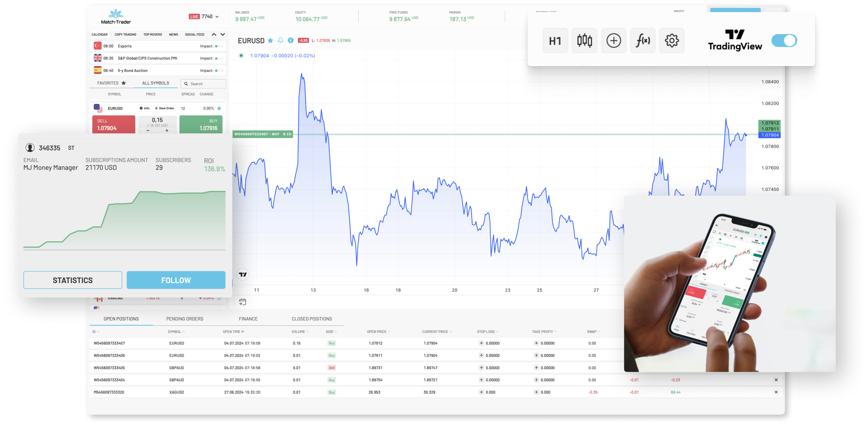Close the XAGUSD position with X icon
The height and width of the screenshot is (424, 868).
coord(776,392)
